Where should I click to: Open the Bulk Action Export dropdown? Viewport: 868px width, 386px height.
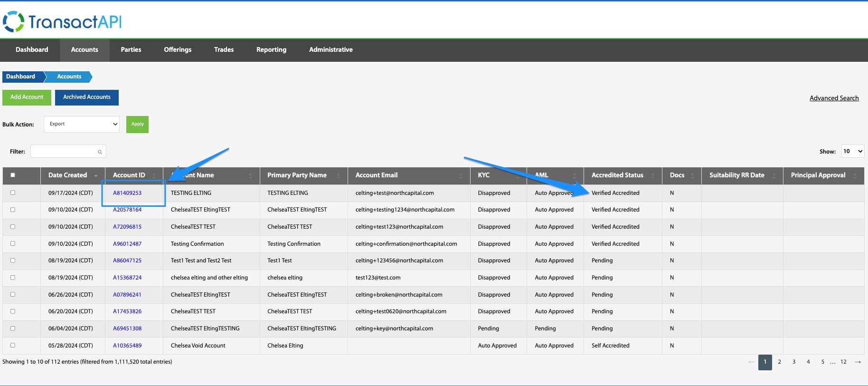point(82,124)
